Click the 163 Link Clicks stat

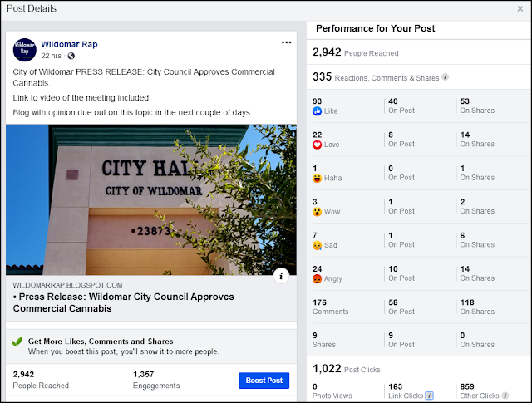406,391
